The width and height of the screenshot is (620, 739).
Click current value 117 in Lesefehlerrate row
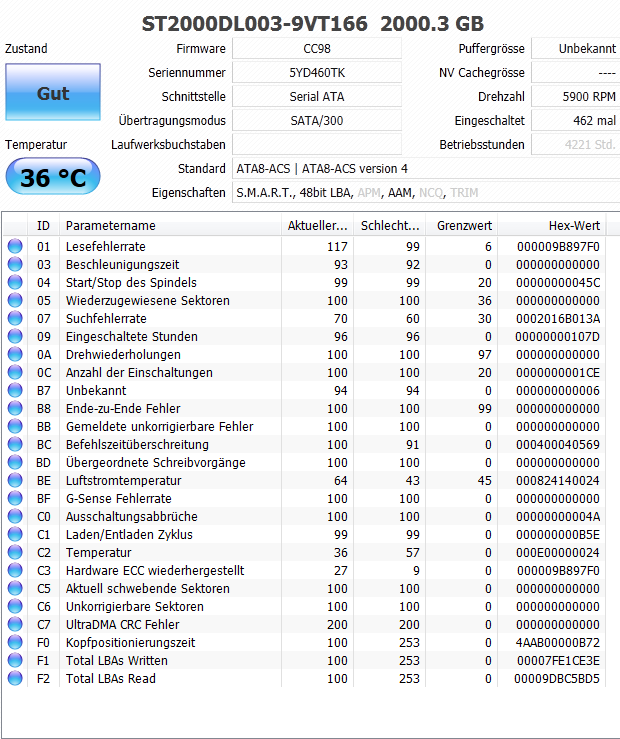(x=337, y=246)
